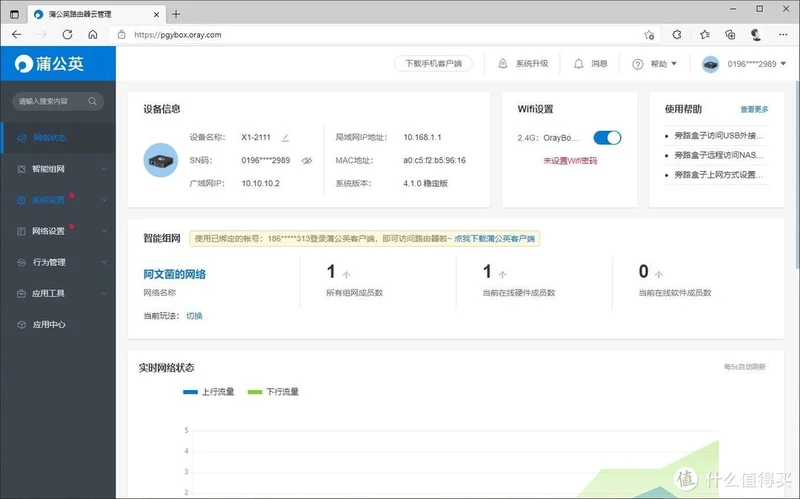Click the 当前在线软件成员数 count
Screen dimensions: 800x499
tap(643, 272)
